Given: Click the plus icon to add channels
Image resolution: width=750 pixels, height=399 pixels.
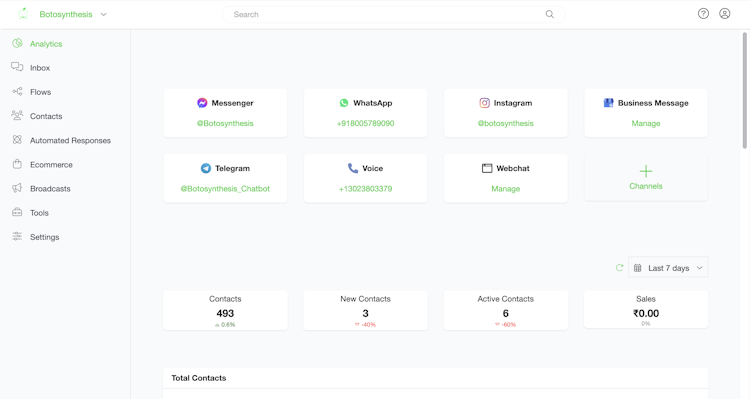Looking at the screenshot, I should pos(646,171).
